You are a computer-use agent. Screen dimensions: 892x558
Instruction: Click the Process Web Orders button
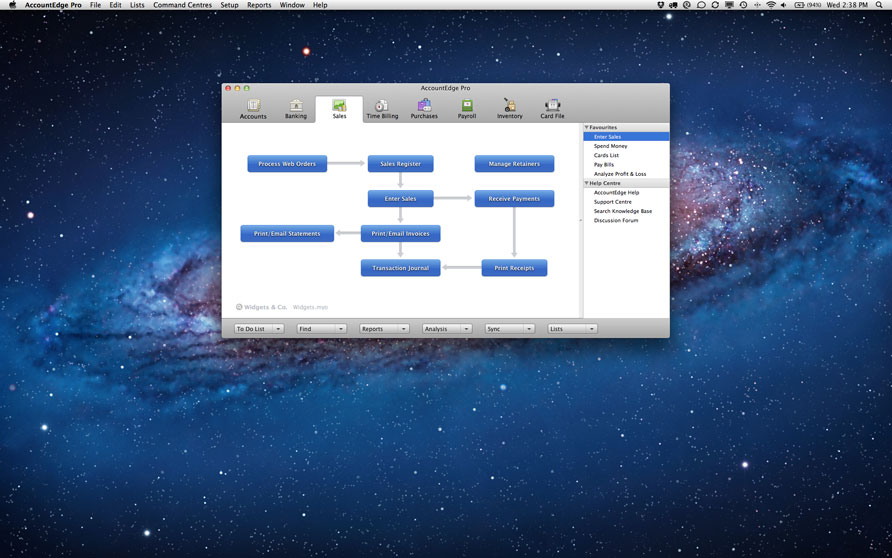point(287,164)
